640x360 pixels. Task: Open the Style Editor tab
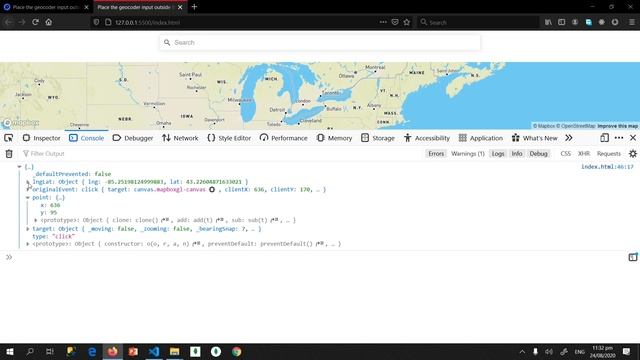click(x=229, y=138)
